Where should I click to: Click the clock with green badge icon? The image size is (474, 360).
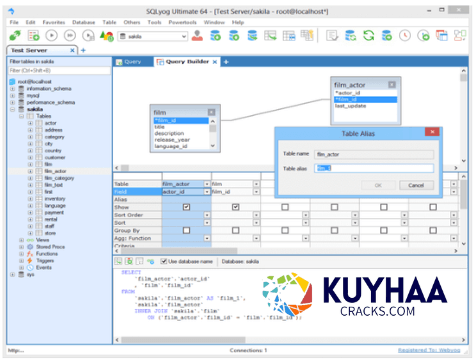click(x=423, y=35)
